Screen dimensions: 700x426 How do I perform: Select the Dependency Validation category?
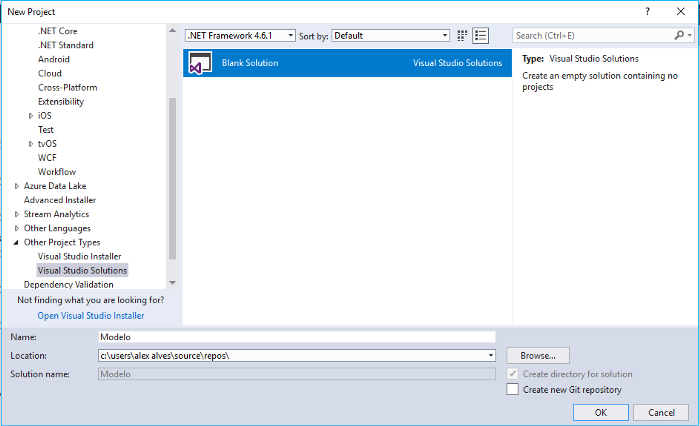pos(68,284)
